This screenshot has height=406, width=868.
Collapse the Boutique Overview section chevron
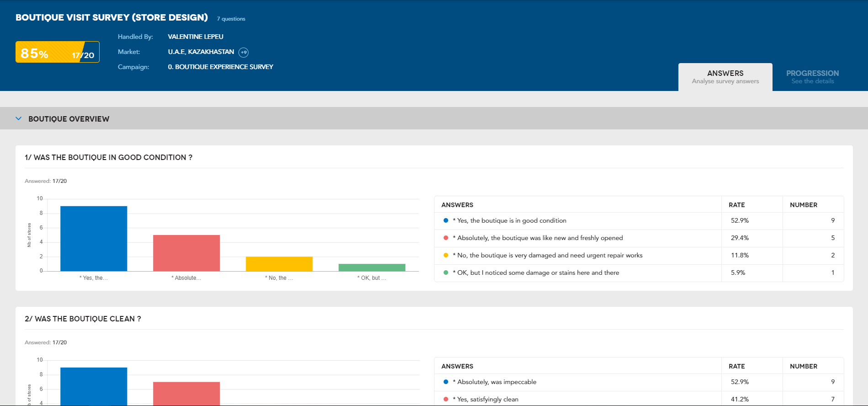point(19,118)
